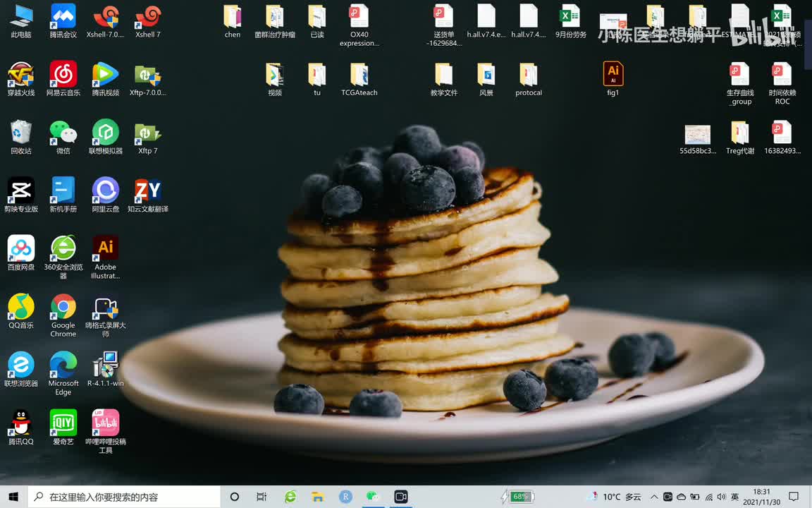This screenshot has width=812, height=508.
Task: Open the screen recorder taskbar icon
Action: pos(400,497)
